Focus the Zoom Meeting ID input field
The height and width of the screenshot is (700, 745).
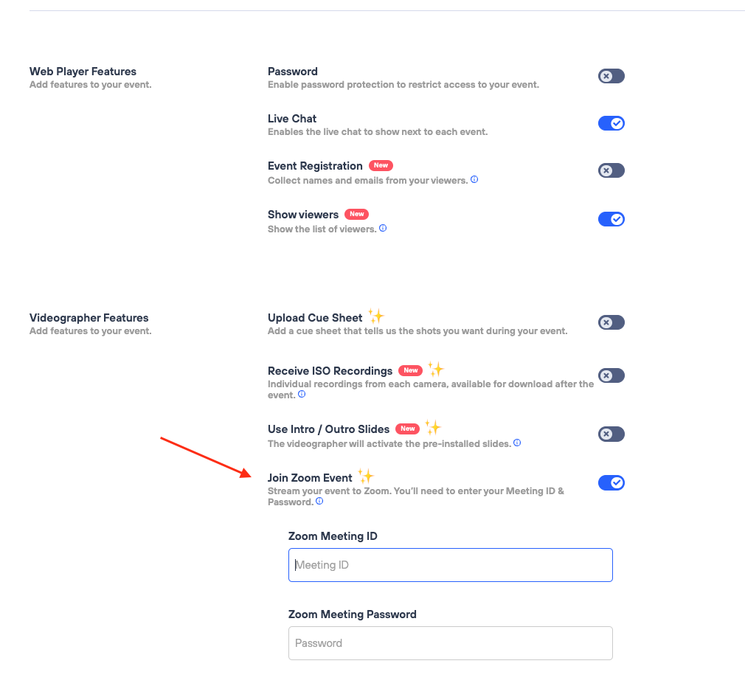[x=450, y=565]
